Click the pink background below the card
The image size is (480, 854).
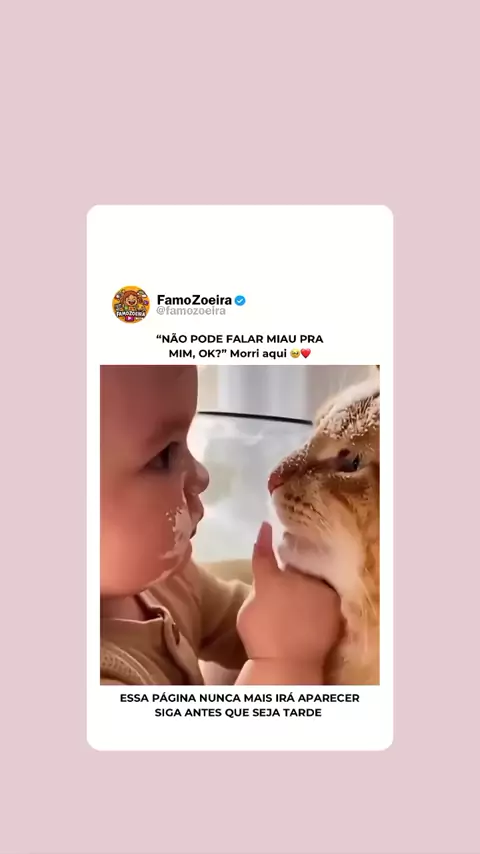240,802
